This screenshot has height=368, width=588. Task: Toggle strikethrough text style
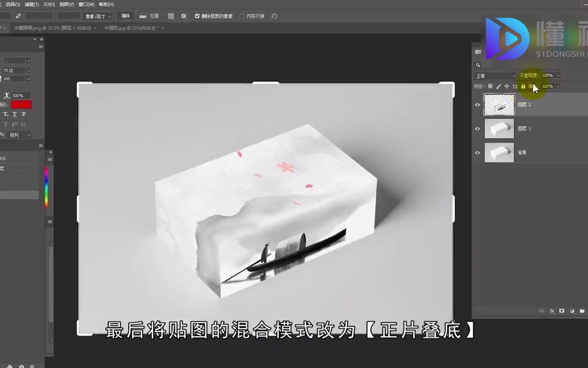click(x=23, y=114)
